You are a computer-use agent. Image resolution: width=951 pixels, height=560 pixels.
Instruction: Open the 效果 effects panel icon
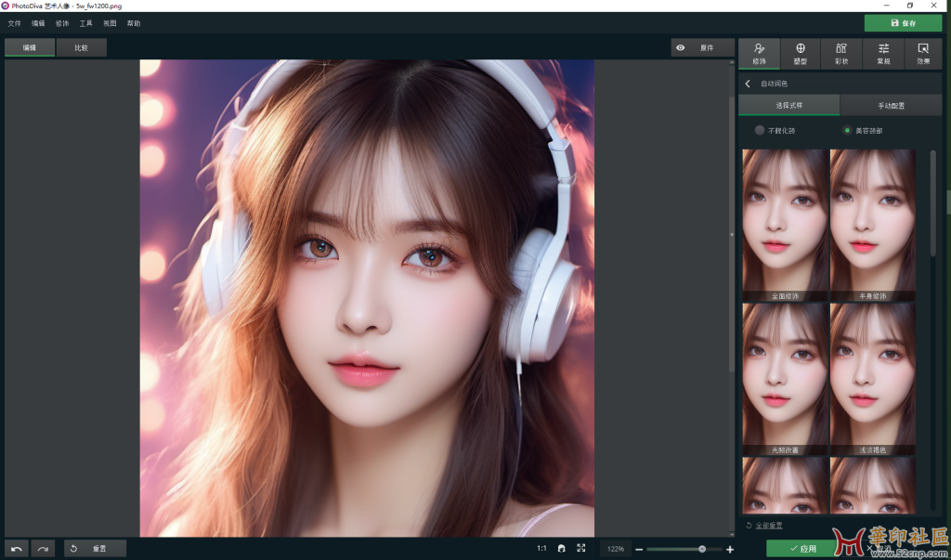pos(923,53)
